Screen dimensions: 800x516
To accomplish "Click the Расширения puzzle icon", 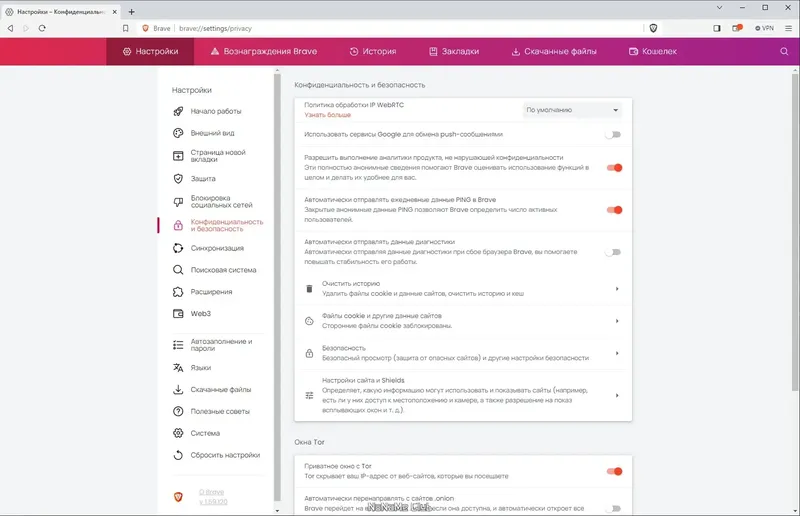I will pyautogui.click(x=178, y=292).
